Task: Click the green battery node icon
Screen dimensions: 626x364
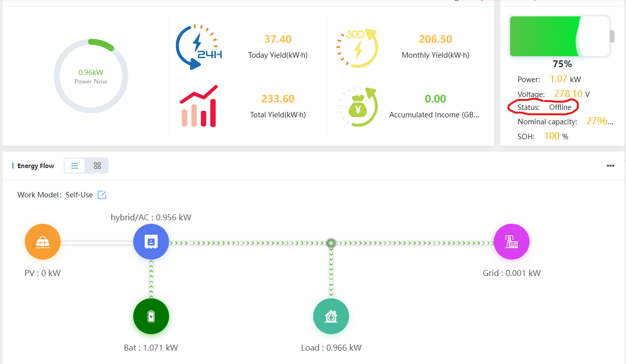Action: (151, 316)
